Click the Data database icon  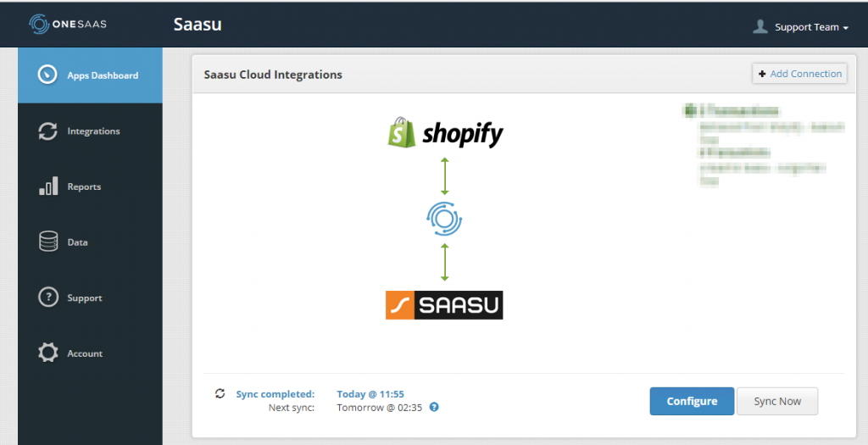(x=48, y=242)
